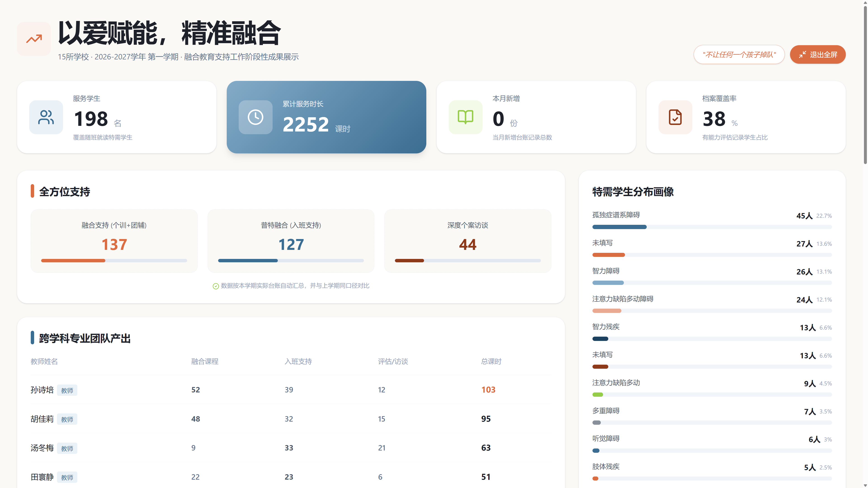Click the 跨学科专业团队产出 heading
Viewport: 868px width, 488px height.
pos(85,338)
